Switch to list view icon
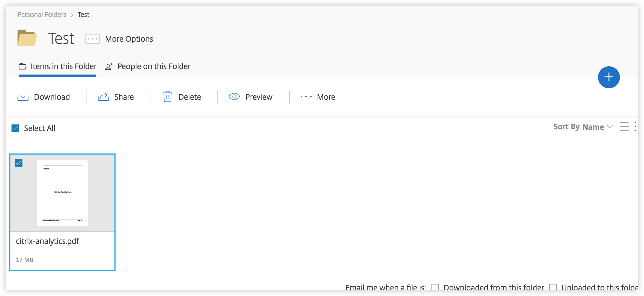 [624, 127]
